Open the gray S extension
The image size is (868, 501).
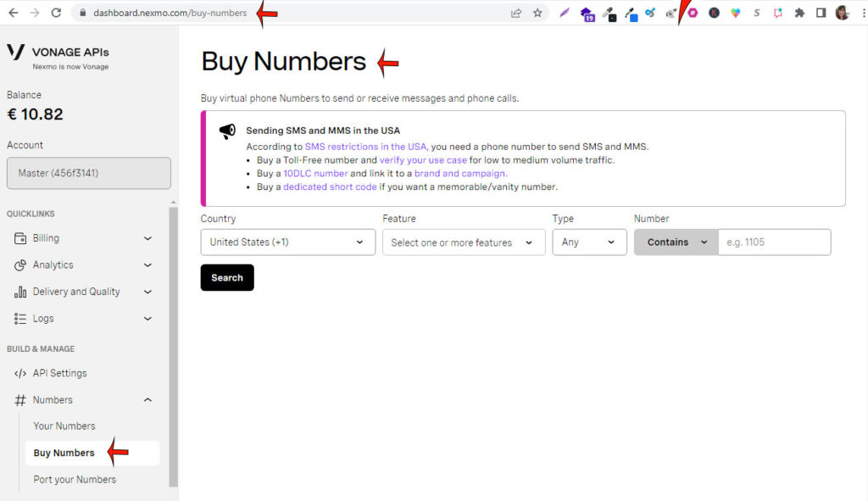pos(757,13)
